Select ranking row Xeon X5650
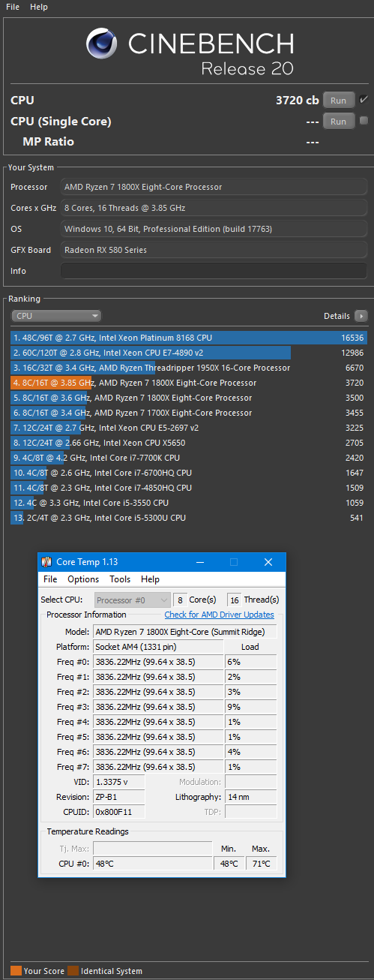The image size is (374, 980). click(189, 443)
